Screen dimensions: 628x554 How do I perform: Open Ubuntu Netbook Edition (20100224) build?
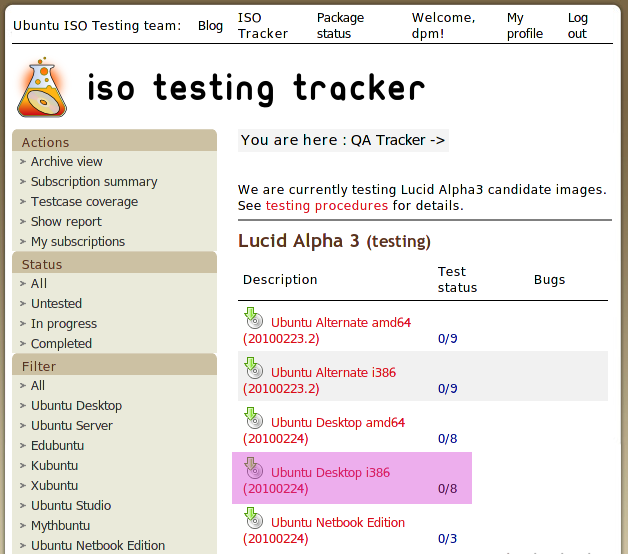[x=324, y=531]
